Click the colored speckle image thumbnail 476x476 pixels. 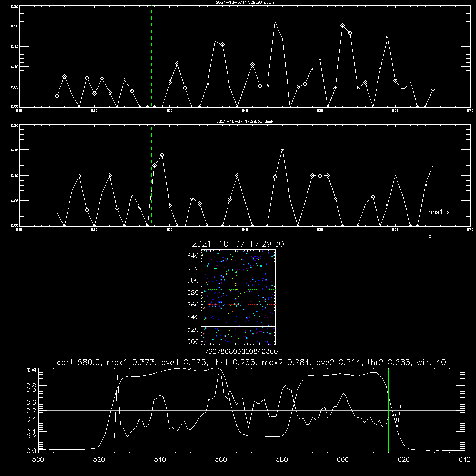coord(238,297)
